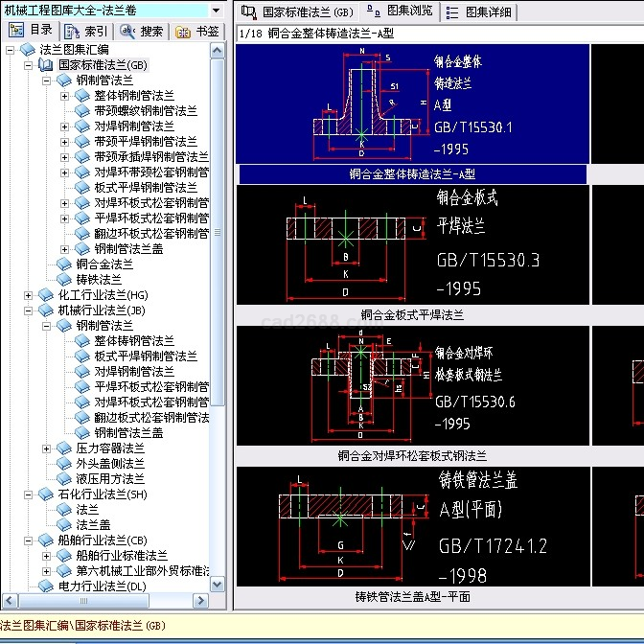
Task: Open the 机械工程图库大全-法兰卷 library dropdown
Action: 217,11
